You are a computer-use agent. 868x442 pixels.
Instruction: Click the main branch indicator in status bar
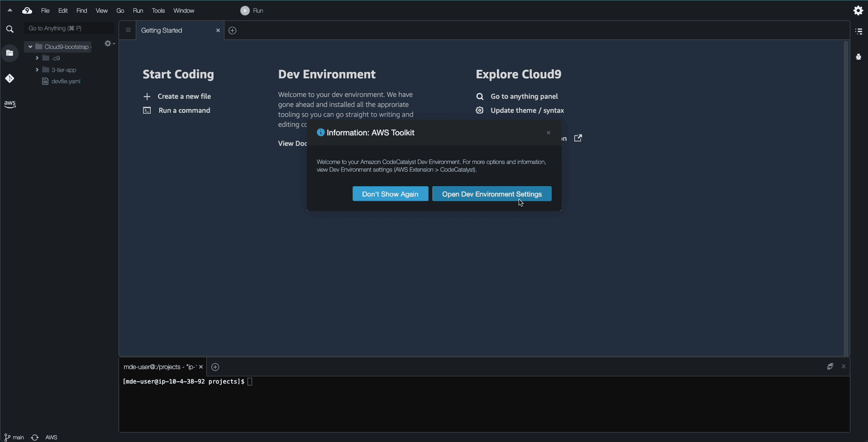click(14, 437)
